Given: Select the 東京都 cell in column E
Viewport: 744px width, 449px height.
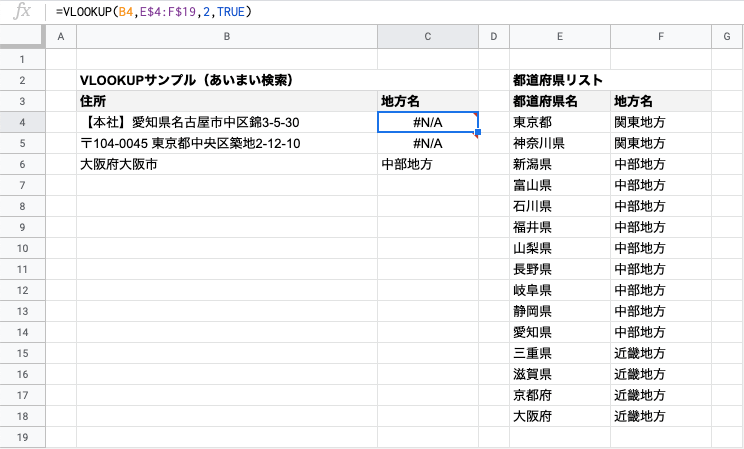Looking at the screenshot, I should tap(560, 122).
